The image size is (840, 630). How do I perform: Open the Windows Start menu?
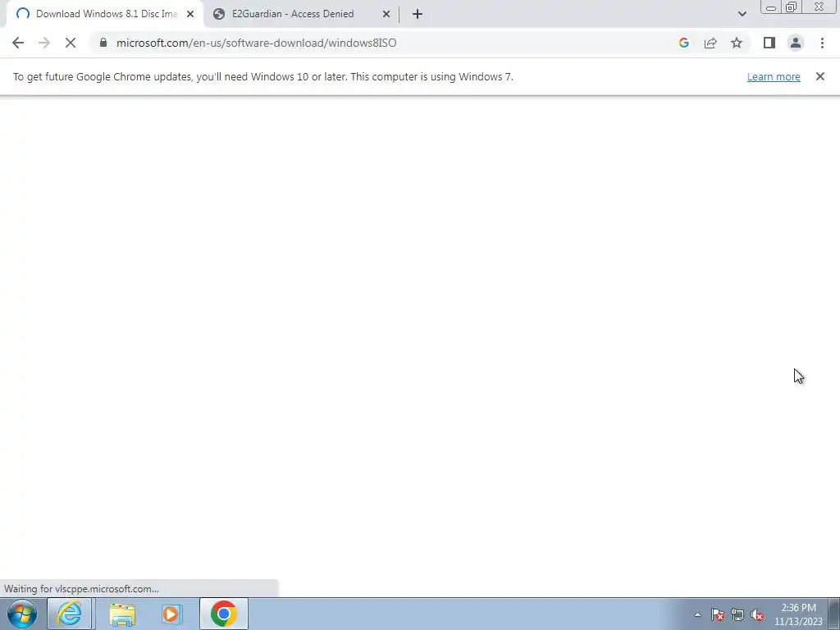pyautogui.click(x=22, y=614)
